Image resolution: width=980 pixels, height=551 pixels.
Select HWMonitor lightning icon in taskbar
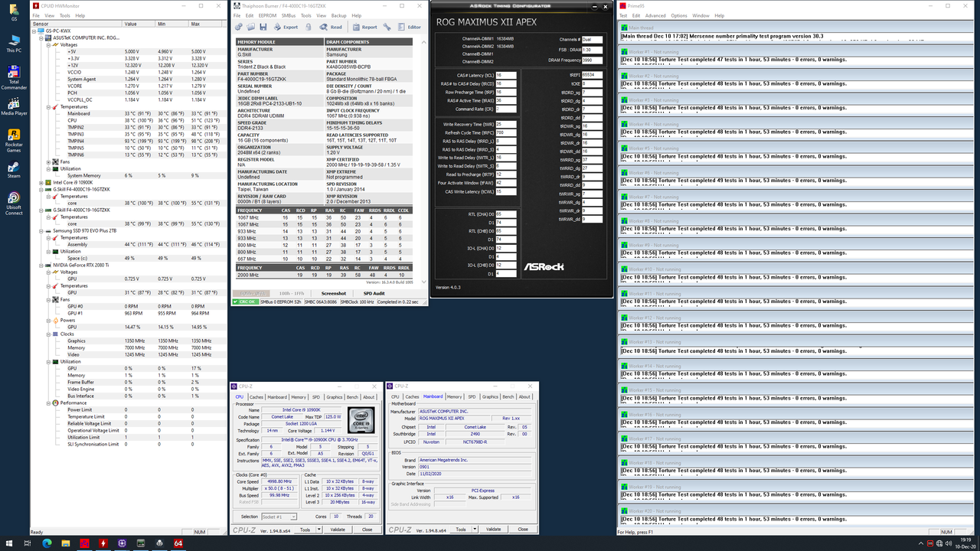(x=103, y=543)
